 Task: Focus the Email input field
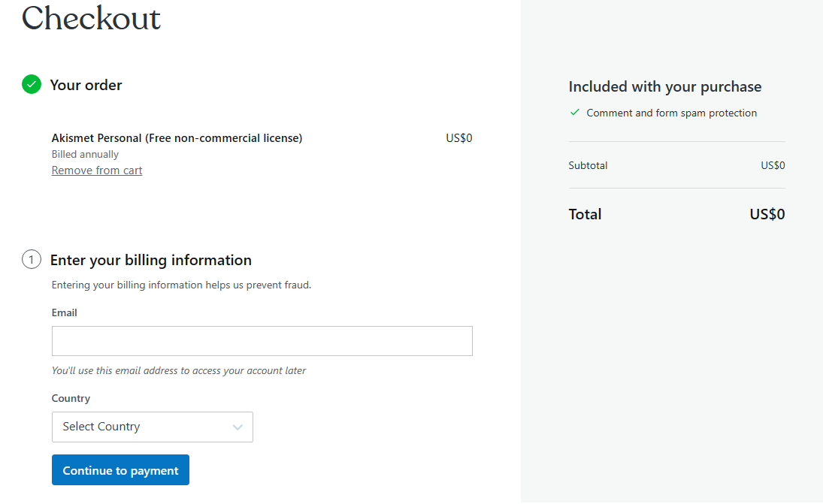point(262,341)
